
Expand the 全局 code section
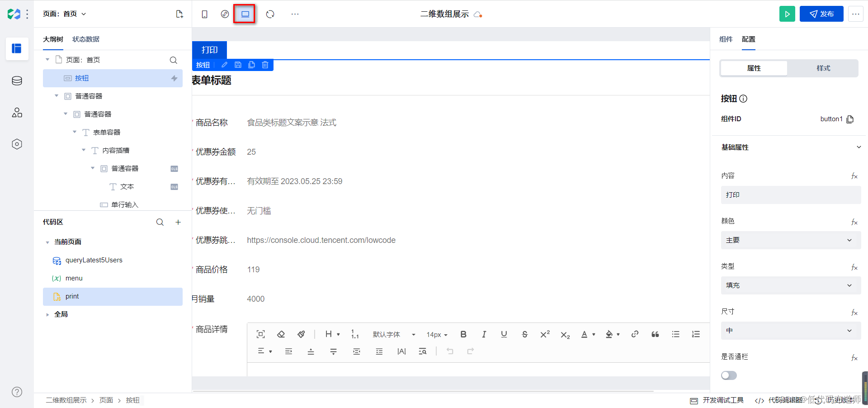tap(47, 314)
